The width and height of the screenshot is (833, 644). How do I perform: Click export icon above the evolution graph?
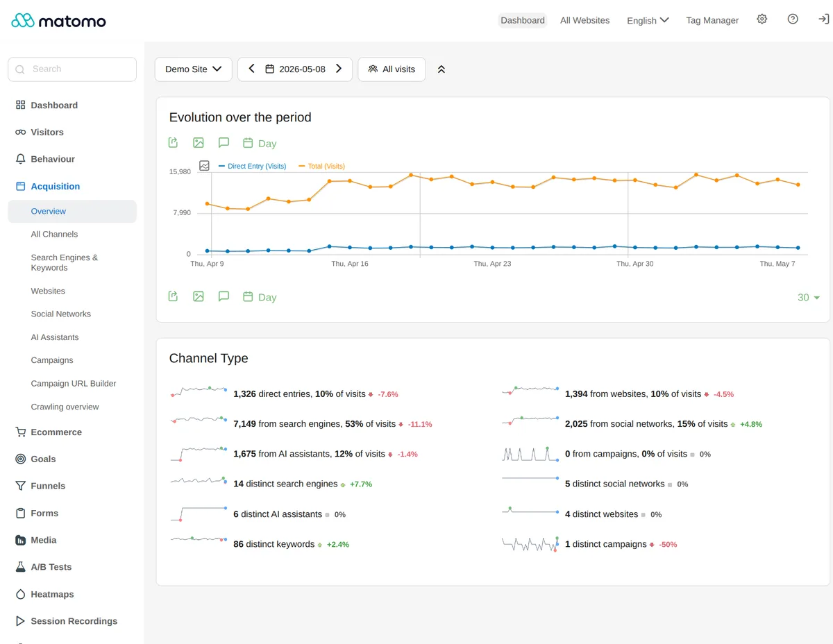174,143
